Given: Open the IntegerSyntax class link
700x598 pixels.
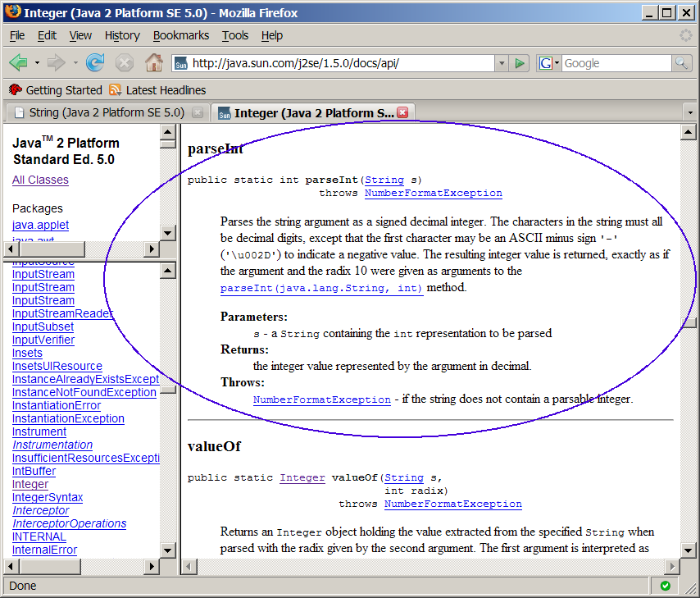Looking at the screenshot, I should click(48, 497).
